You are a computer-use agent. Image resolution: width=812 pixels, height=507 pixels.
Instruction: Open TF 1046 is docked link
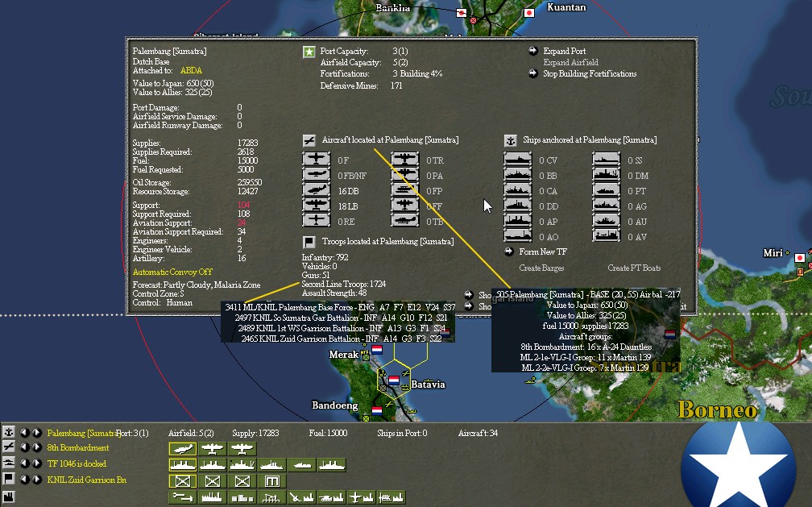[77, 463]
